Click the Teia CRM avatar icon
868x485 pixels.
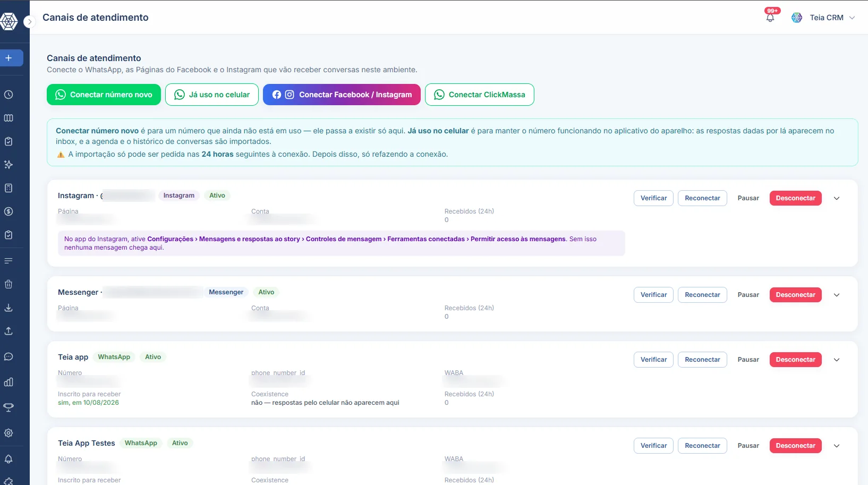(797, 18)
